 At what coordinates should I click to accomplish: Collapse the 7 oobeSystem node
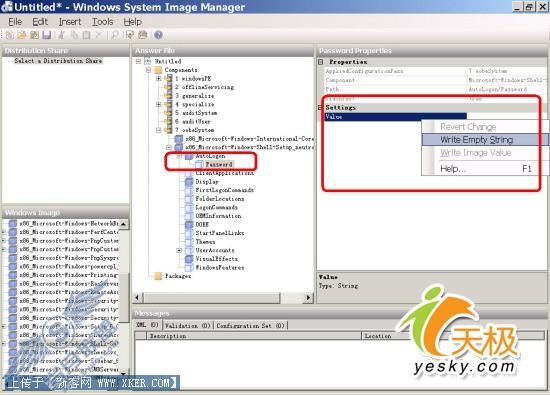coord(159,130)
